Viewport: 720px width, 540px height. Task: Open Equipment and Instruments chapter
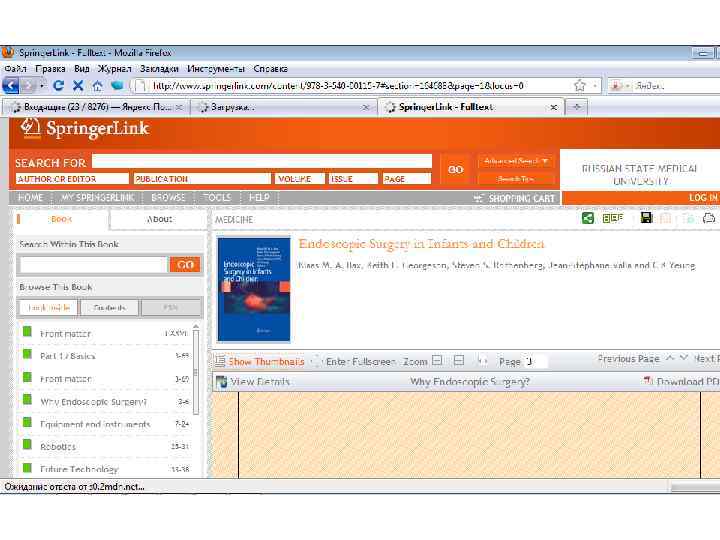click(95, 424)
